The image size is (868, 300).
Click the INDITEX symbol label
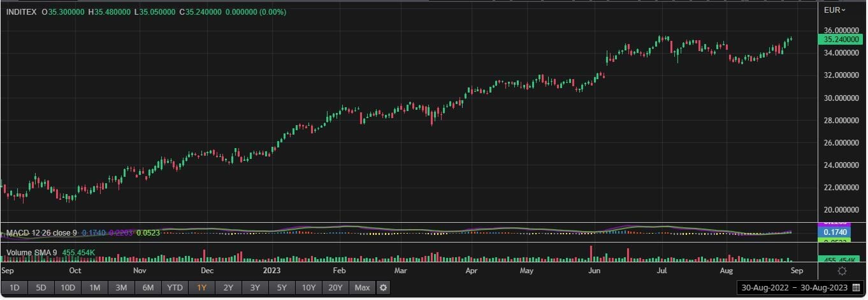[x=22, y=12]
